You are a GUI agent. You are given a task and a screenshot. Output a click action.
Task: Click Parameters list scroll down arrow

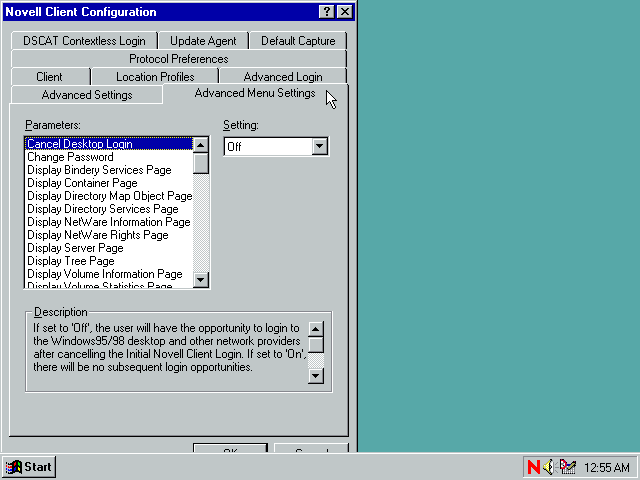click(201, 280)
